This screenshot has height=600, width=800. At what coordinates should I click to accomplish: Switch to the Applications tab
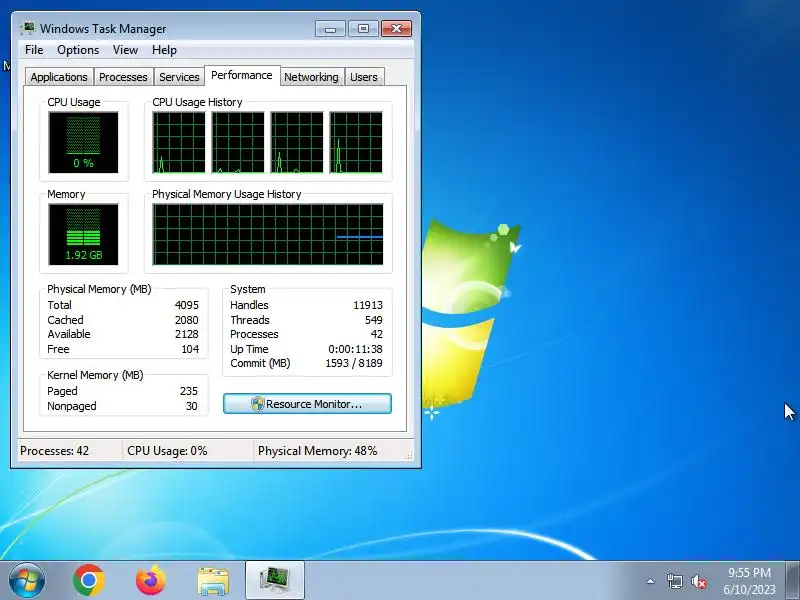point(59,77)
